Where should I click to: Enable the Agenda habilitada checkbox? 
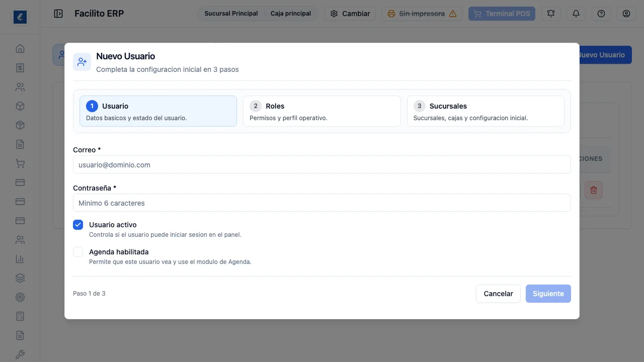(78, 252)
